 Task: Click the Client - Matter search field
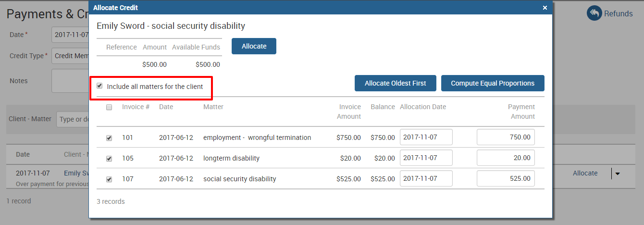tap(72, 119)
